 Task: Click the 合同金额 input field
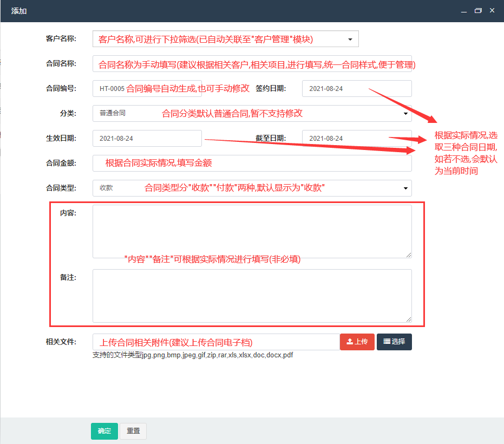coord(252,164)
